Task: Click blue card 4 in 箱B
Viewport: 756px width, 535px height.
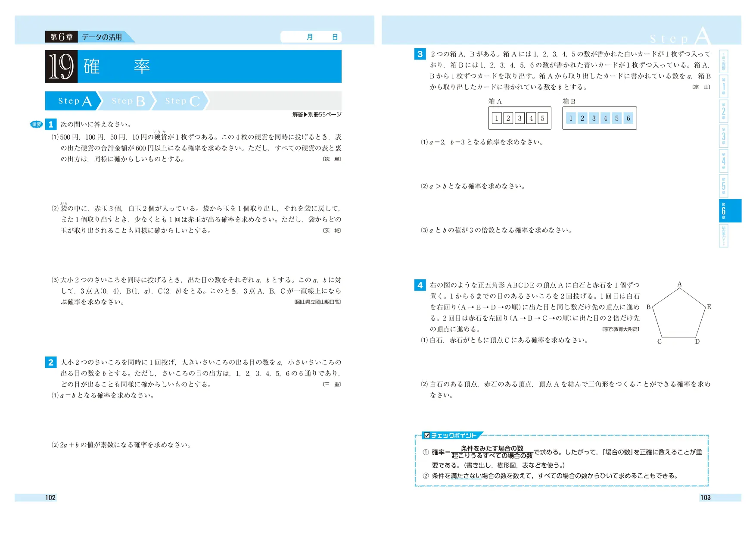Action: pyautogui.click(x=605, y=118)
